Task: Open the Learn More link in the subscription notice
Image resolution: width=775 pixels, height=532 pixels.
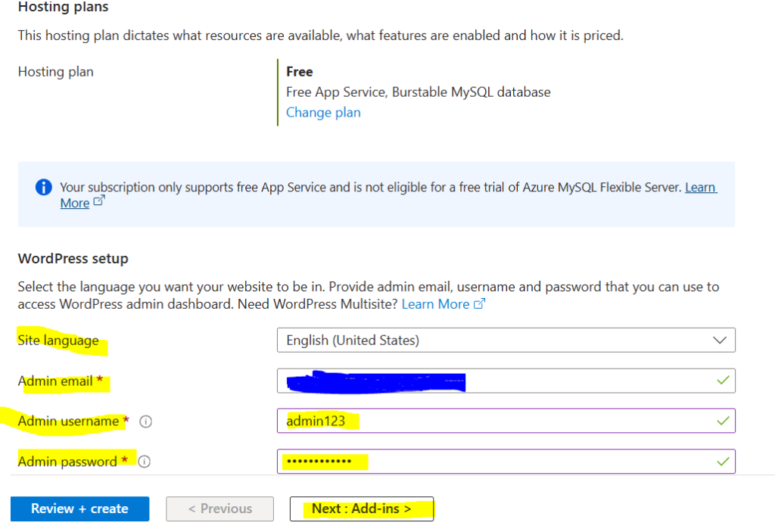Action: pyautogui.click(x=700, y=188)
